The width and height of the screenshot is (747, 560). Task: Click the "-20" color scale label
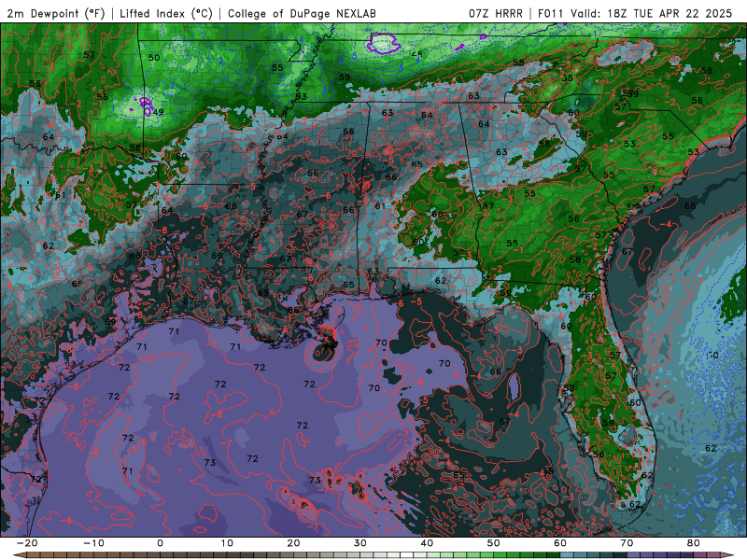point(27,543)
